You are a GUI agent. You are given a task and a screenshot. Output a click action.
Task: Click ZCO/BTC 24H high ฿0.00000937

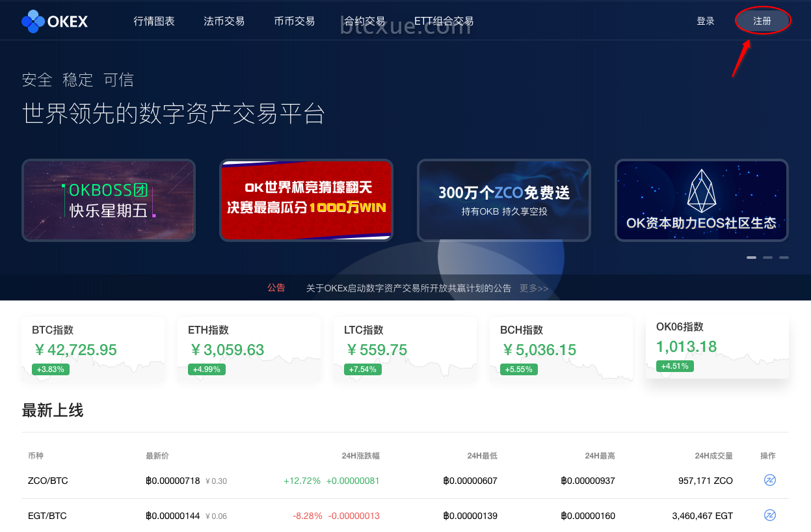coord(588,481)
